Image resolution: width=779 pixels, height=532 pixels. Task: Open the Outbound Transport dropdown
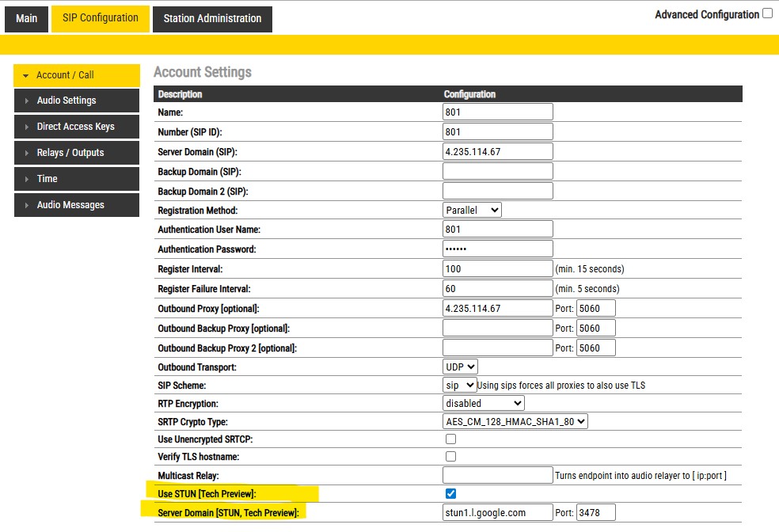click(460, 367)
